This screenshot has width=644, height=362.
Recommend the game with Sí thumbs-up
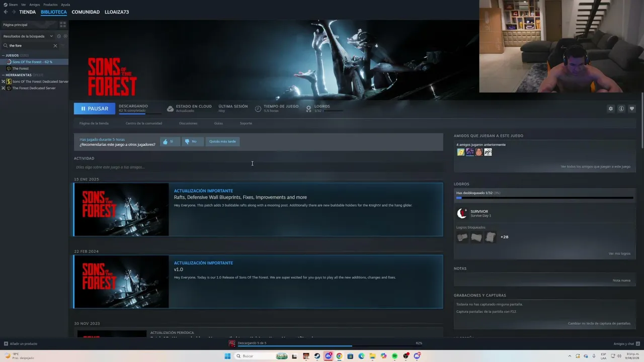pos(170,142)
